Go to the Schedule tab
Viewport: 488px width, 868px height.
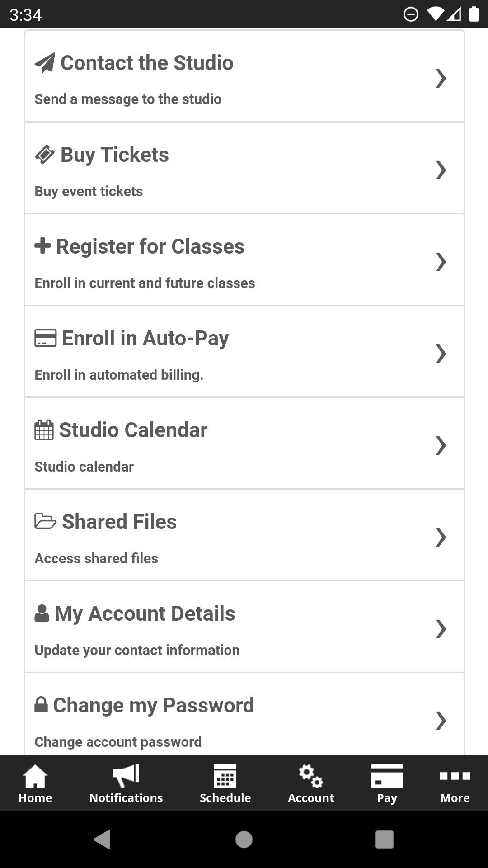[225, 783]
